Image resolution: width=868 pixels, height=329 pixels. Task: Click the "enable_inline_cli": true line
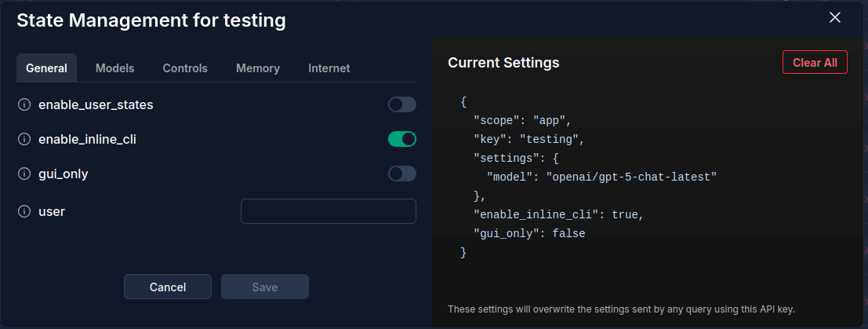point(558,214)
